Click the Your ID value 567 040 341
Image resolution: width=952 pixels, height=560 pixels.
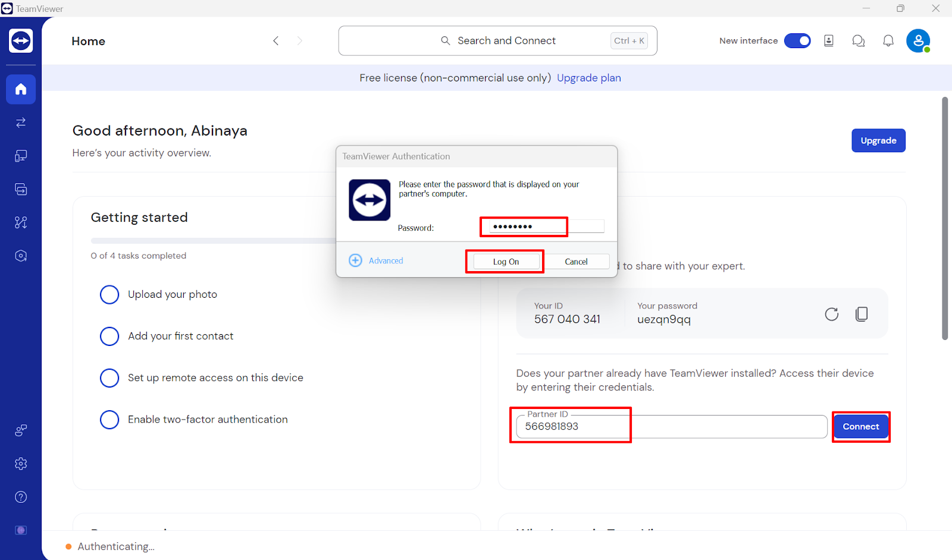pos(567,319)
